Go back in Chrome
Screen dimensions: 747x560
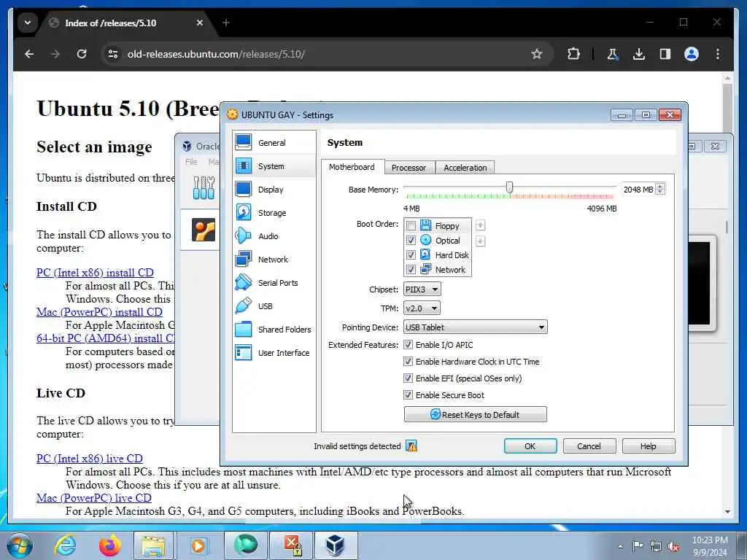pos(29,54)
